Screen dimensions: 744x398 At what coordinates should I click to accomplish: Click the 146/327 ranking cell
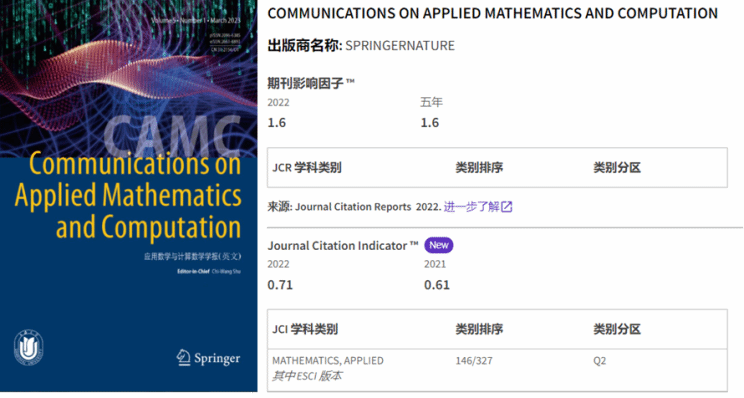(x=474, y=361)
